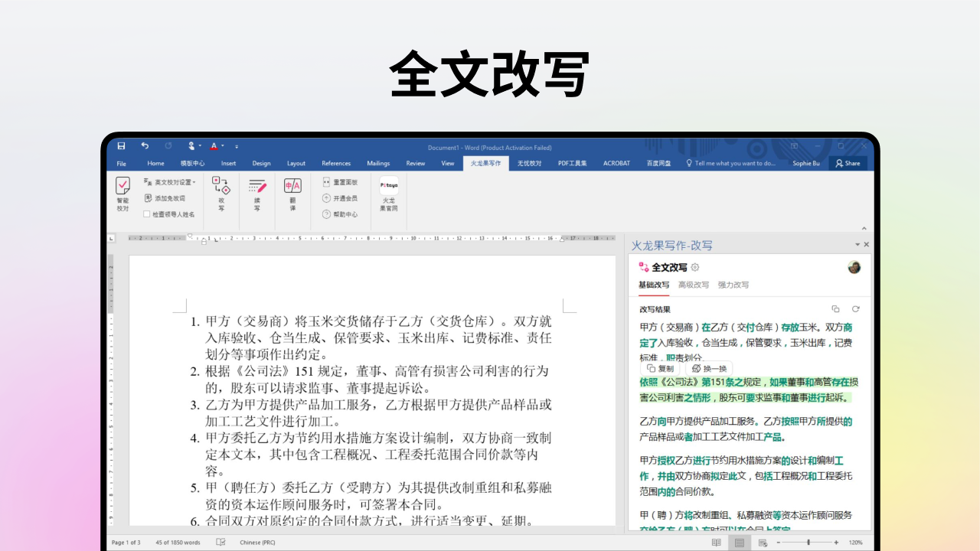This screenshot has width=980, height=551.
Task: Open the 英文校对设置 dropdown
Action: [x=171, y=181]
